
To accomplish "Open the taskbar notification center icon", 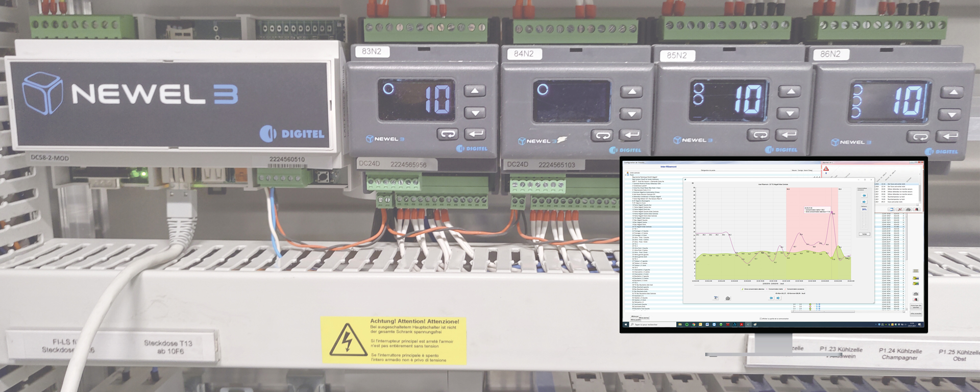I will point(919,325).
